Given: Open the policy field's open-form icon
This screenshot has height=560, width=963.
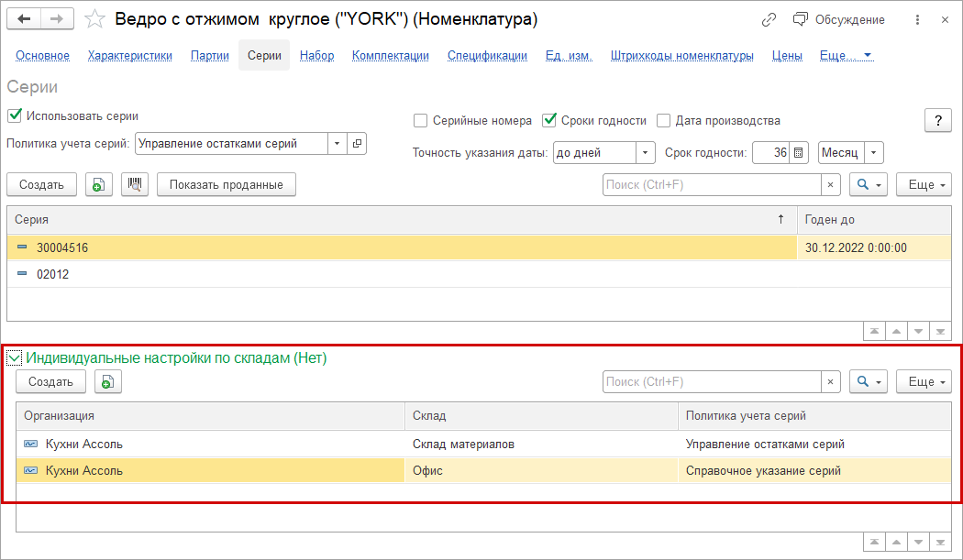Looking at the screenshot, I should tap(357, 144).
